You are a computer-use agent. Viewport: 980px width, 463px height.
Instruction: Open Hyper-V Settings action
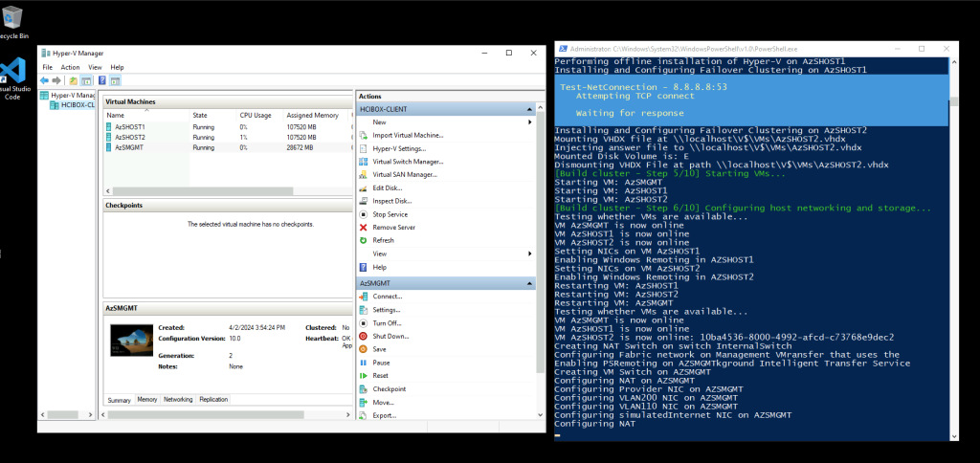(399, 148)
